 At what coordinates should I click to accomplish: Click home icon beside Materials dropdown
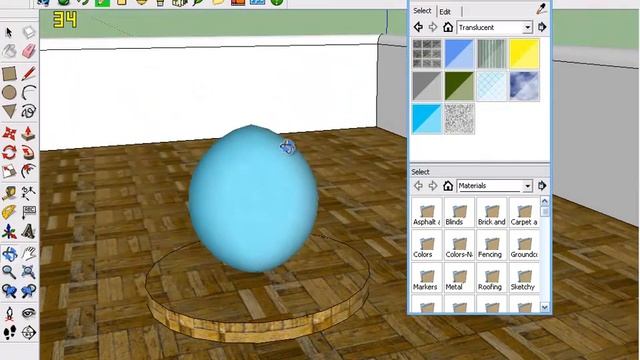[x=448, y=186]
